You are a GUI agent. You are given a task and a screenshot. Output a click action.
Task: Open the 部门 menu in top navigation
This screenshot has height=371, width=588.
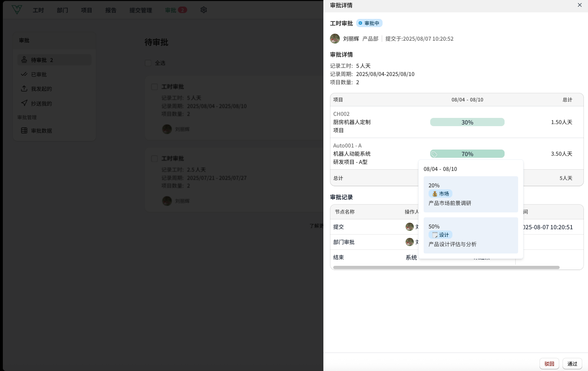62,10
